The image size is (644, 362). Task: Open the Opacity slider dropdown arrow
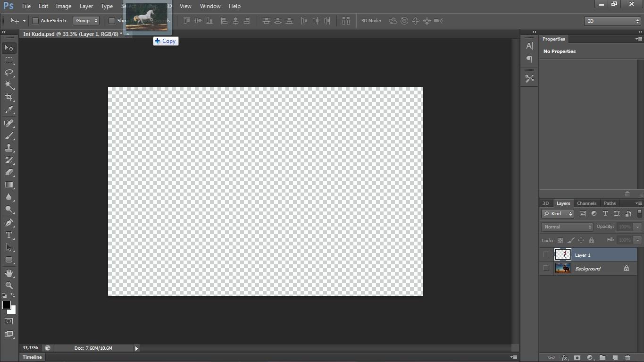tap(638, 227)
